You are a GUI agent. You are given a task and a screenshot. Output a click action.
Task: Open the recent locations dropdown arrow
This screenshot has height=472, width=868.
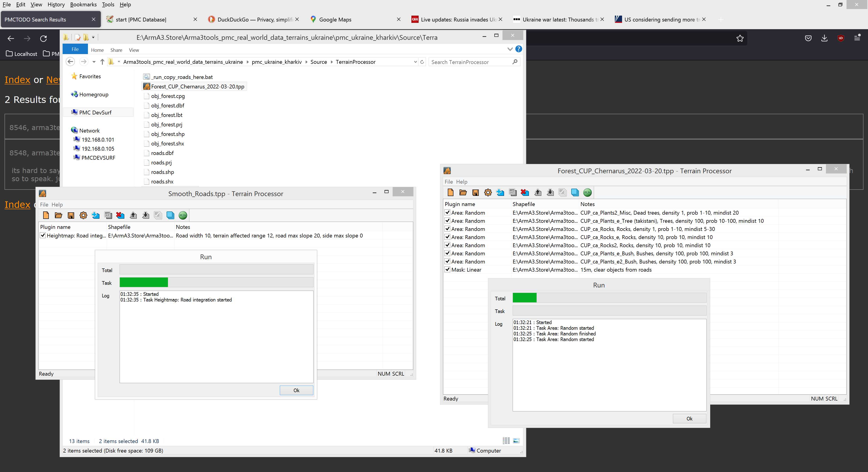click(x=94, y=62)
